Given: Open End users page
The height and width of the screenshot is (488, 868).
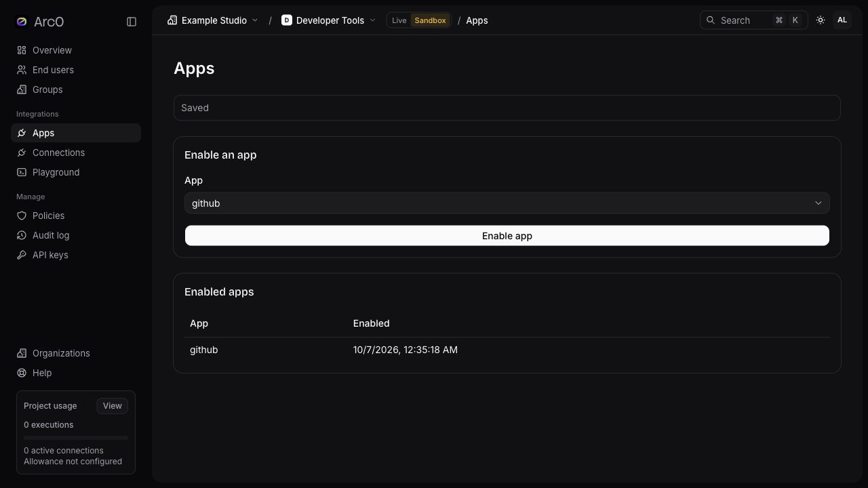Looking at the screenshot, I should (x=76, y=70).
